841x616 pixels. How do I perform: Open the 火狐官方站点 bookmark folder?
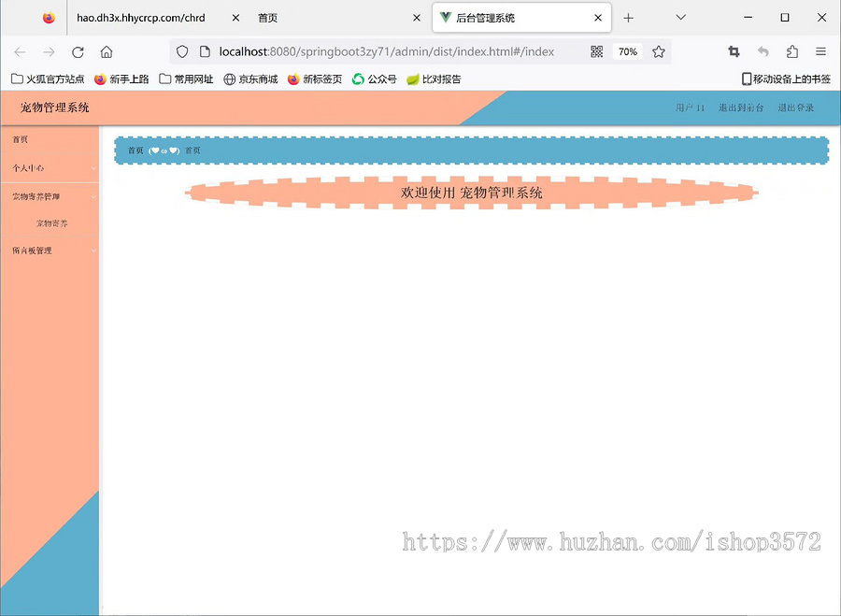(x=48, y=79)
